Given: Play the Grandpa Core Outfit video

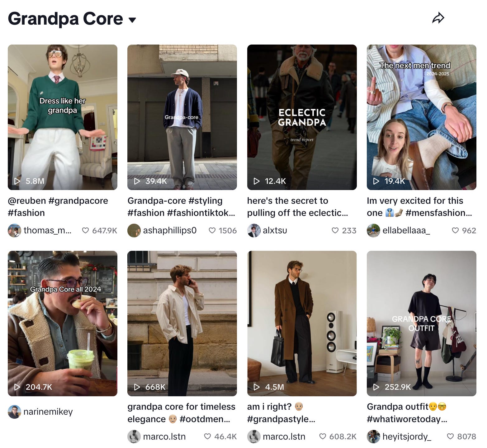Looking at the screenshot, I should pos(421,323).
